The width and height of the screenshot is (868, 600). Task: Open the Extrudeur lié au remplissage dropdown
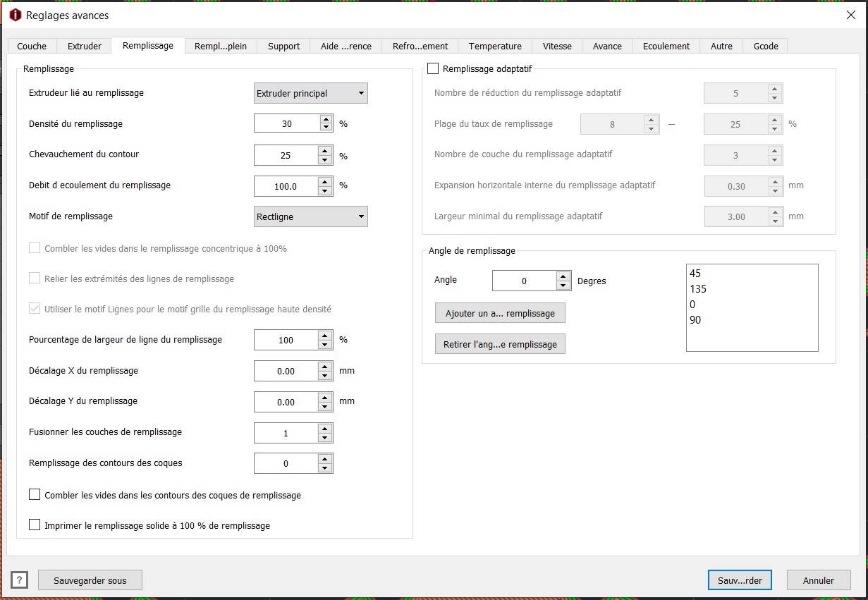click(311, 93)
